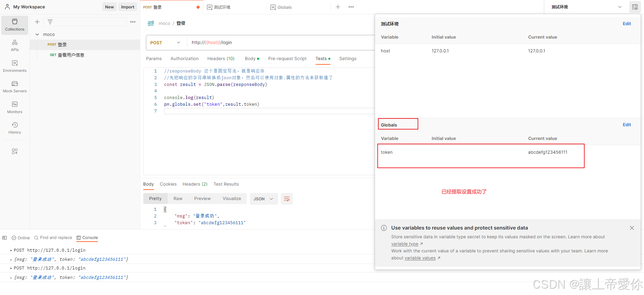Open the History sidebar section
This screenshot has height=295, width=644.
point(15,128)
